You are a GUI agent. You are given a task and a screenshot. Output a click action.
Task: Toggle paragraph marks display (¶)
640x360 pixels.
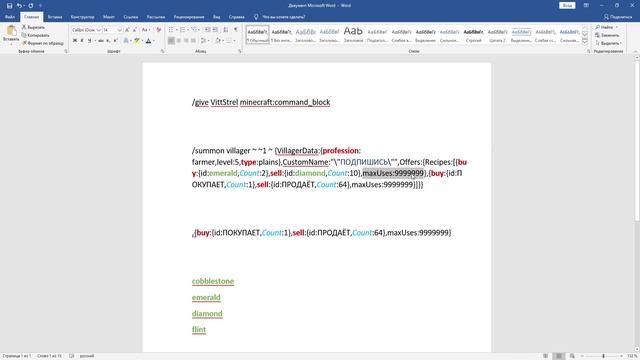[236, 30]
